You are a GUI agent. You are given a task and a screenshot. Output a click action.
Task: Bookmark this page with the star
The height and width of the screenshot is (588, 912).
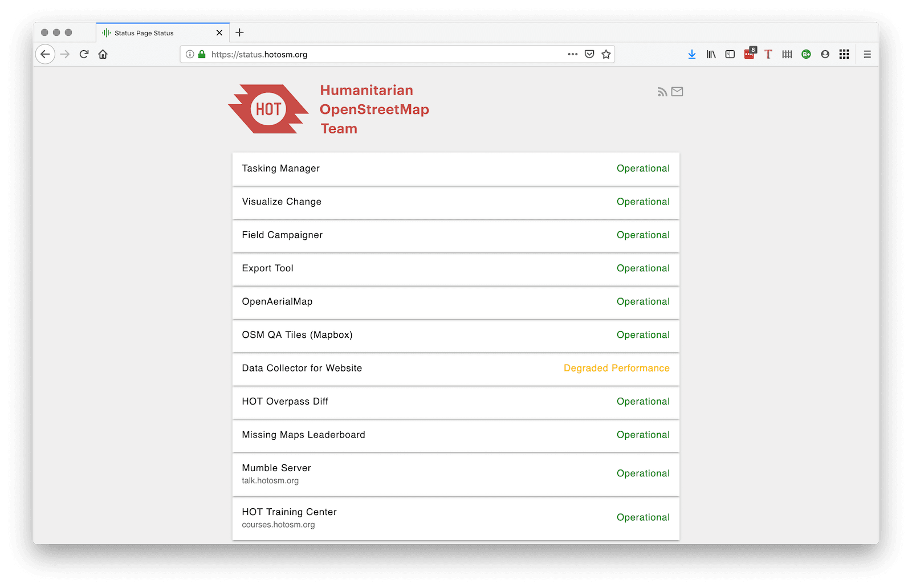click(x=606, y=54)
